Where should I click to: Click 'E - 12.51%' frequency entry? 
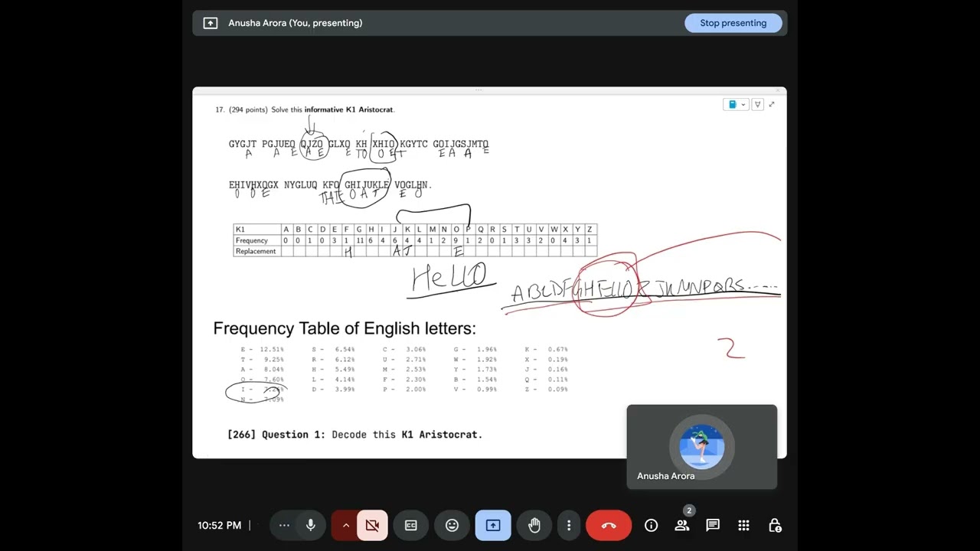coord(263,350)
